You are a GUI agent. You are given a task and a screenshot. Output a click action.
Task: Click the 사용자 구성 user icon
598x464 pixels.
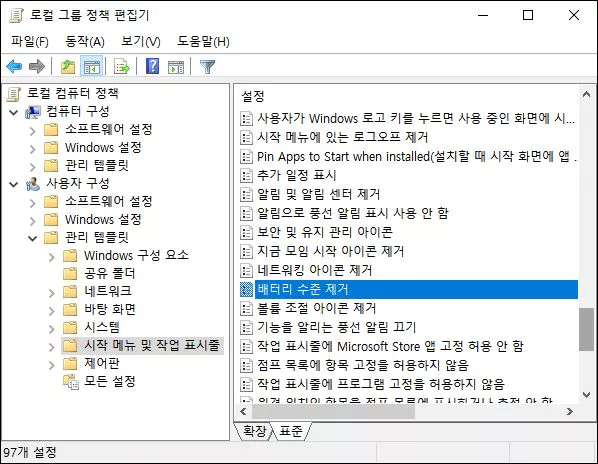33,184
